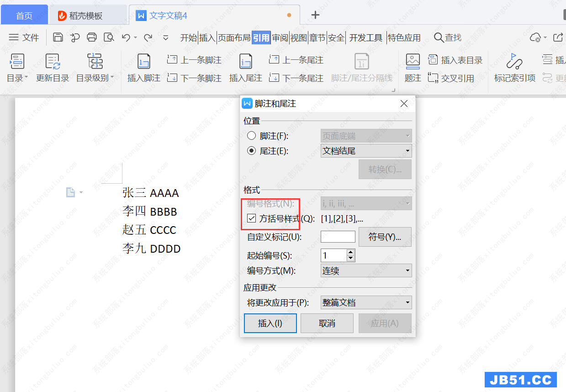Click the 插入(I) button in dialog

pos(270,323)
